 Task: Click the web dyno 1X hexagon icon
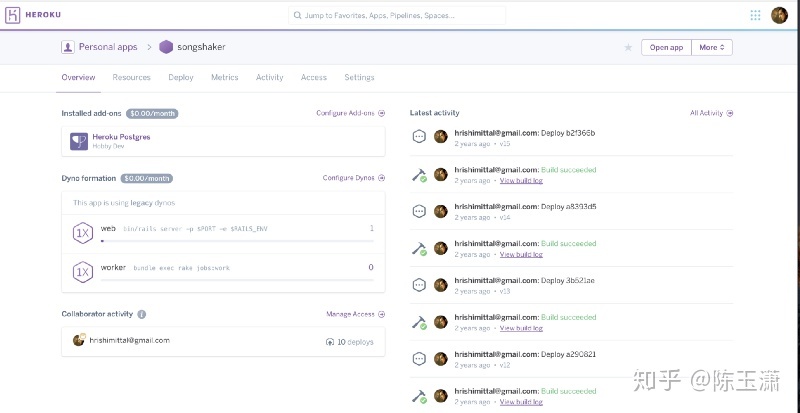tap(83, 233)
